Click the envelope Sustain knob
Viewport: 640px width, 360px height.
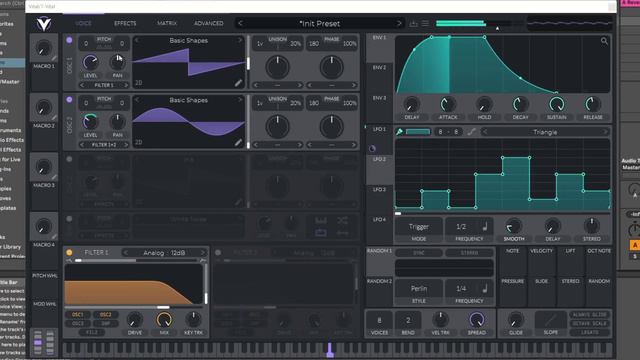pos(556,104)
